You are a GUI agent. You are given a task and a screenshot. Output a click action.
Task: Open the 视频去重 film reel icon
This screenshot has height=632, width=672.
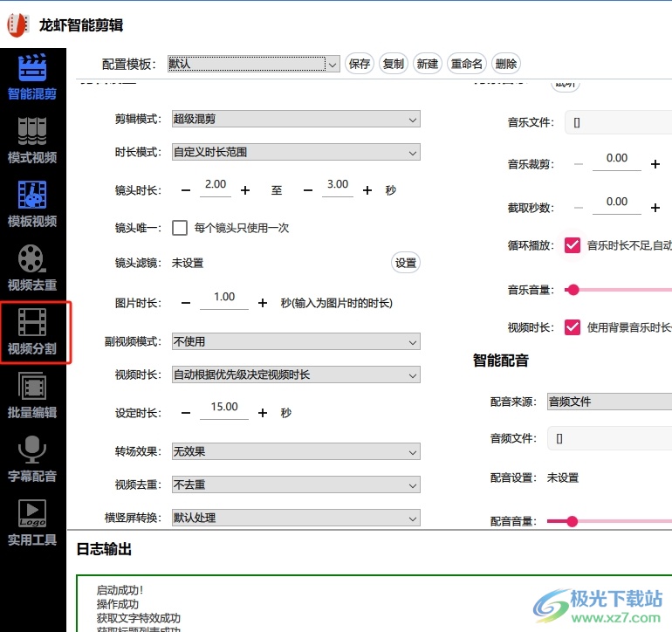tap(32, 258)
